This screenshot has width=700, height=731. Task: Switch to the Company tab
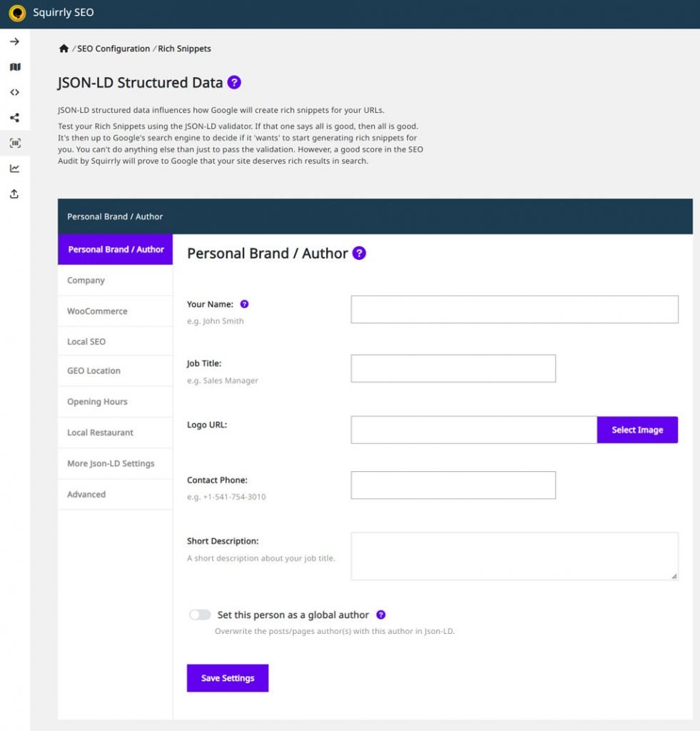pyautogui.click(x=115, y=280)
